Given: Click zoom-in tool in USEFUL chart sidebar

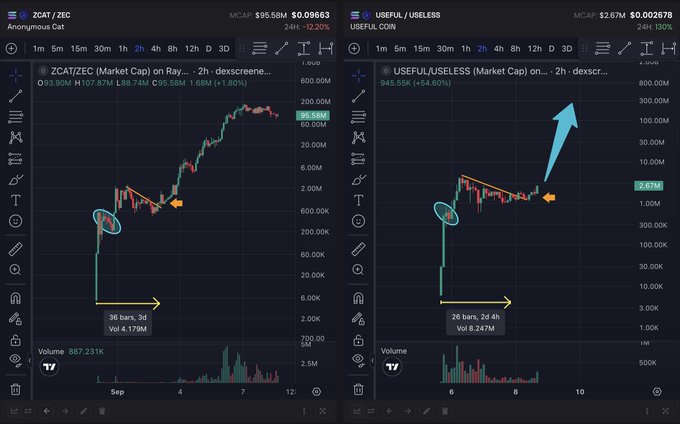Looking at the screenshot, I should [358, 270].
